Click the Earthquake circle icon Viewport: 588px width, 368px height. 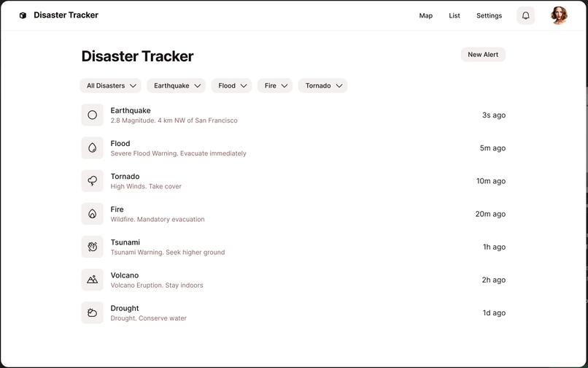pyautogui.click(x=92, y=115)
